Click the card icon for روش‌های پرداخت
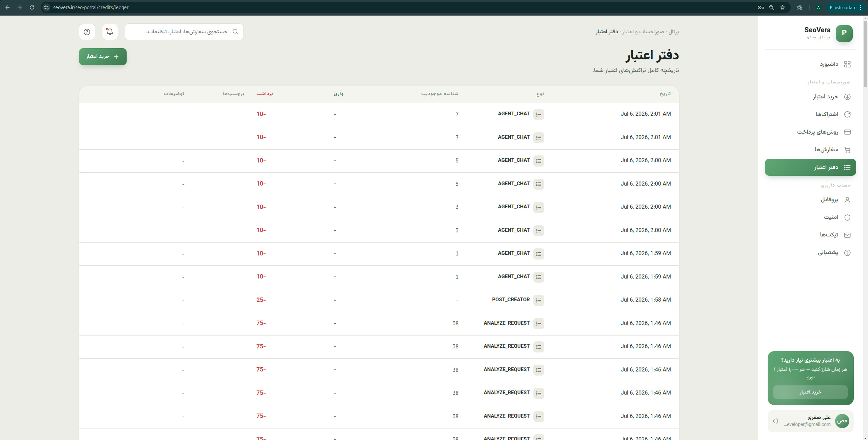Screen dimensions: 868x440 (847, 132)
